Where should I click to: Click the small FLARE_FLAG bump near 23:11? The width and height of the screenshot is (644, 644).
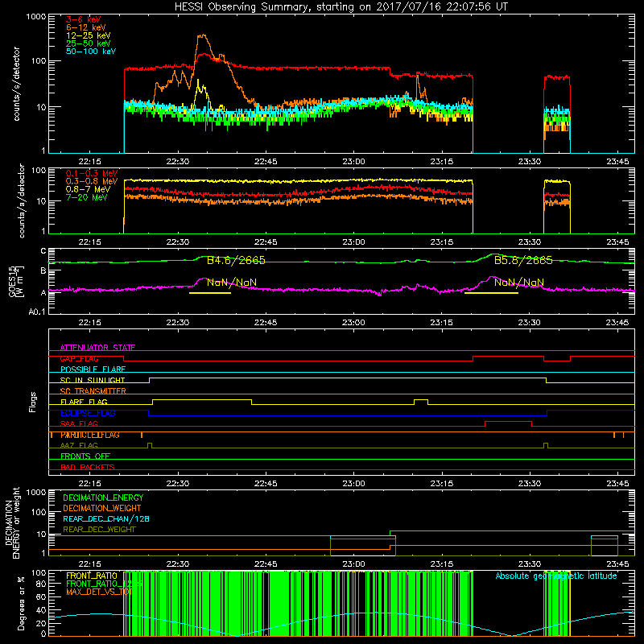click(421, 399)
